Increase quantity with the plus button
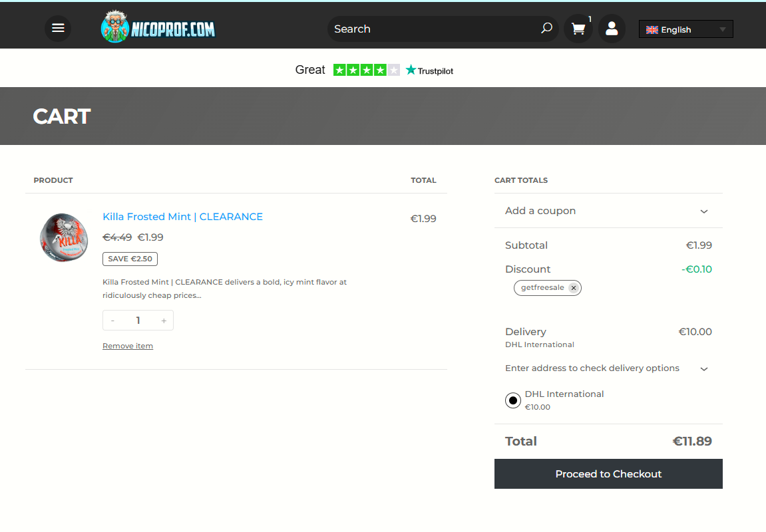This screenshot has width=766, height=532. pos(164,321)
